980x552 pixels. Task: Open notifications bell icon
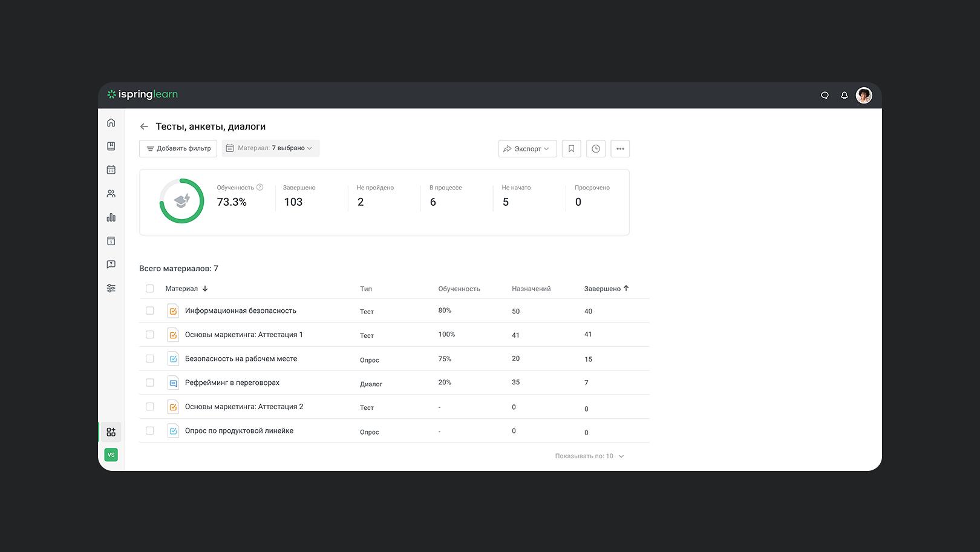tap(844, 96)
